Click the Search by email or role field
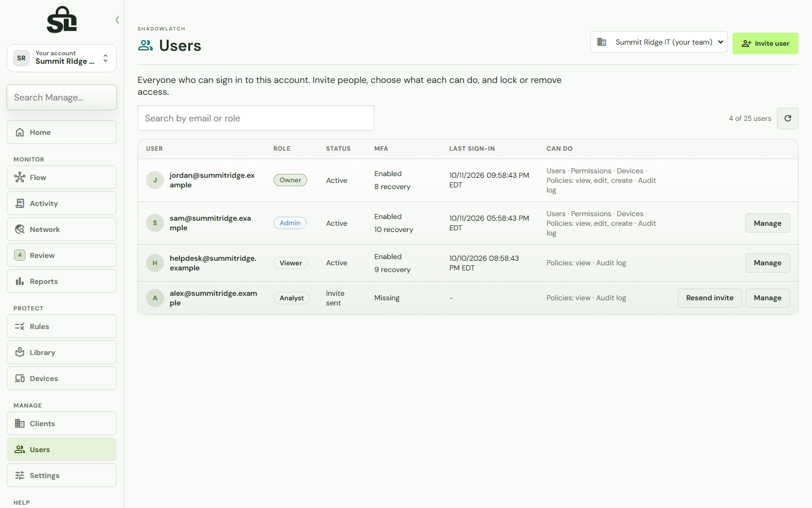The image size is (812, 508). point(256,119)
